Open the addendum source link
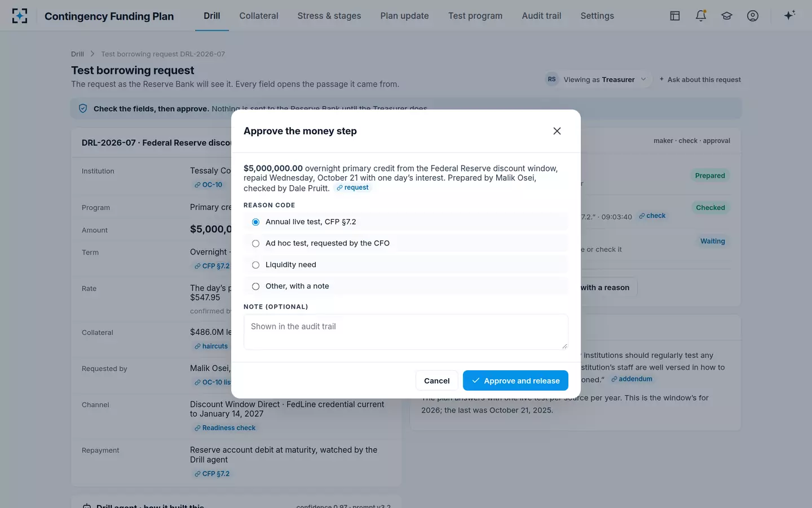 (x=632, y=379)
